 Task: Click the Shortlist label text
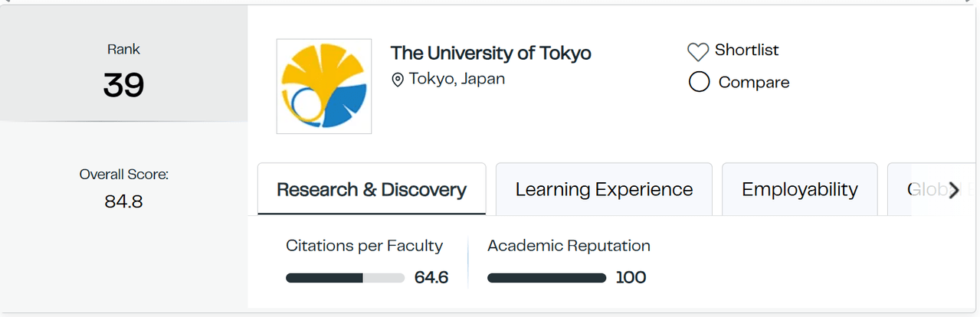746,51
